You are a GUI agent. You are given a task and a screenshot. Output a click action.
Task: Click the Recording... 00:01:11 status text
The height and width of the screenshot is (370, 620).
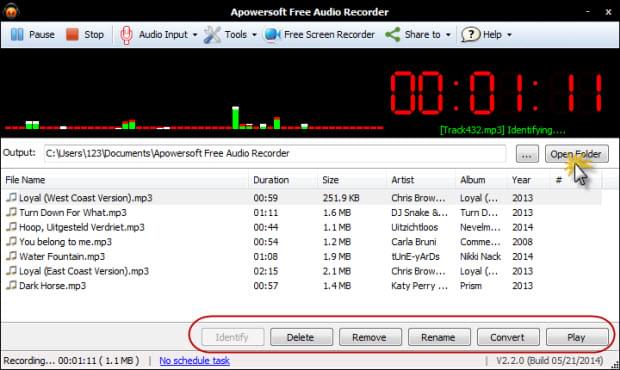point(71,361)
